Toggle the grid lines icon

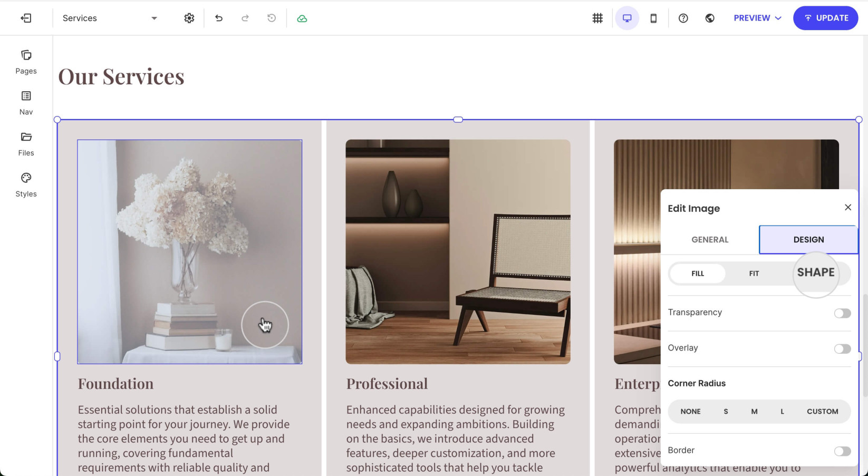pos(597,18)
